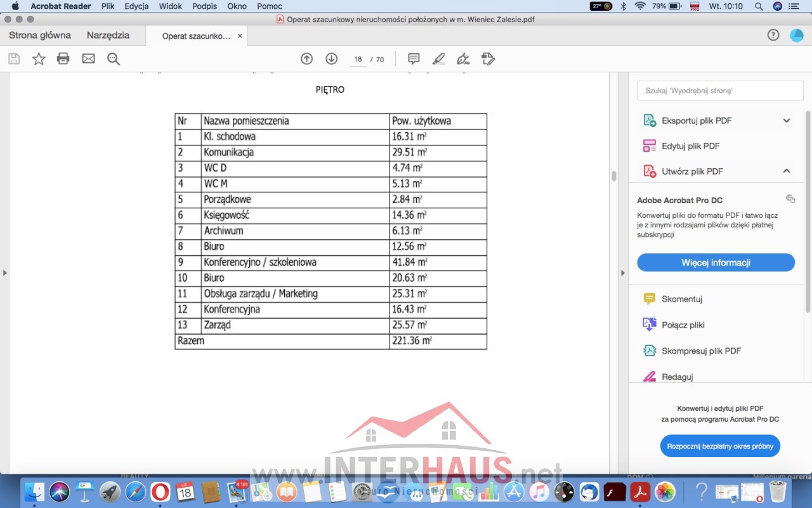Switch to the Narzędzia tab
Image resolution: width=812 pixels, height=508 pixels.
(108, 36)
